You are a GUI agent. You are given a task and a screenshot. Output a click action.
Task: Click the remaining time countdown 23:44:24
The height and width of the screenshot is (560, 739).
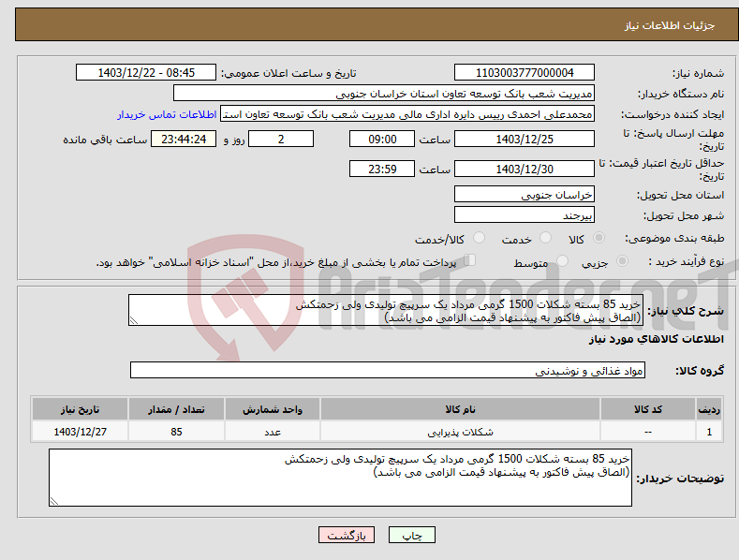click(184, 139)
